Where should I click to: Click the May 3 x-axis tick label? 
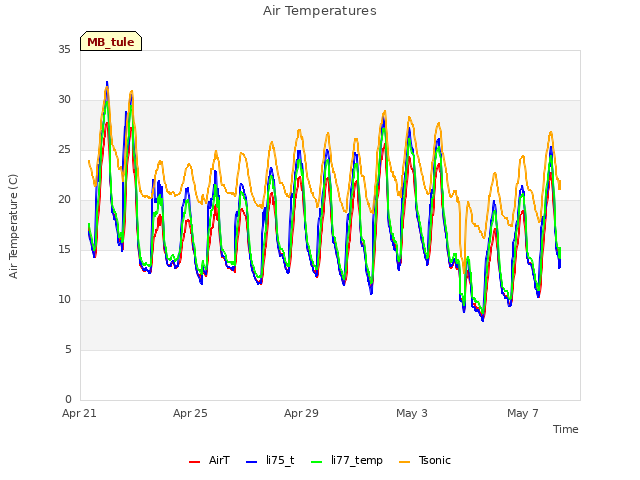coord(412,413)
